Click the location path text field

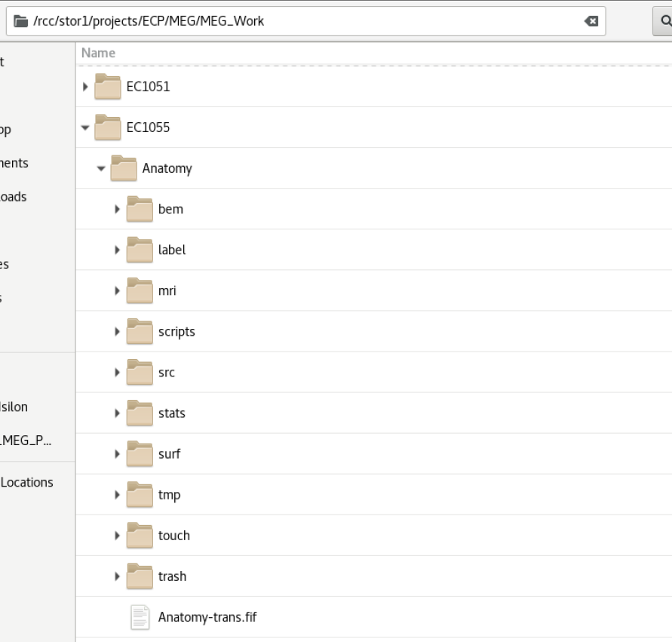302,21
